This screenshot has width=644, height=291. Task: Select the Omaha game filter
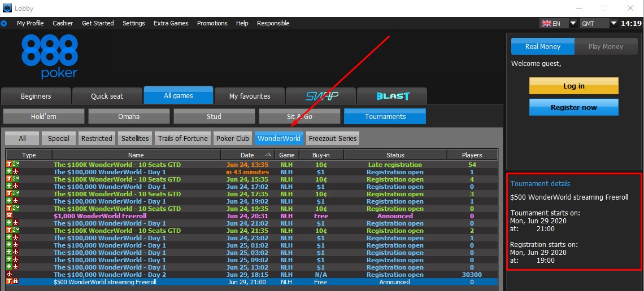pos(129,116)
